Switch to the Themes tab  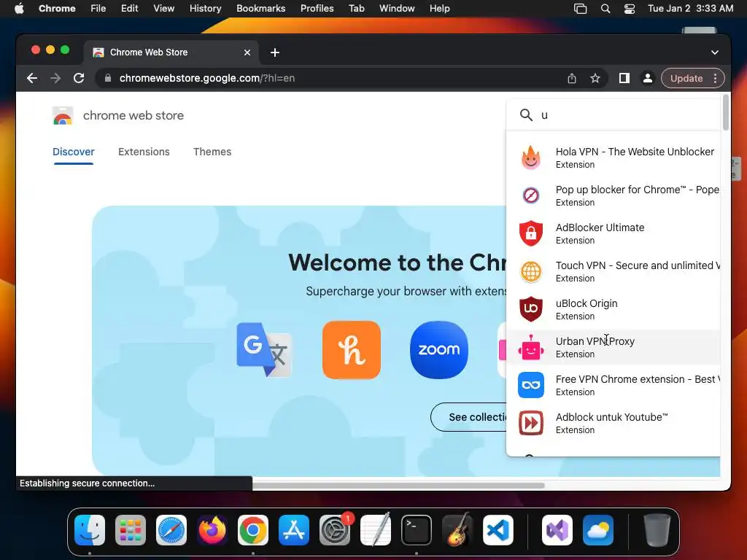[x=212, y=152]
